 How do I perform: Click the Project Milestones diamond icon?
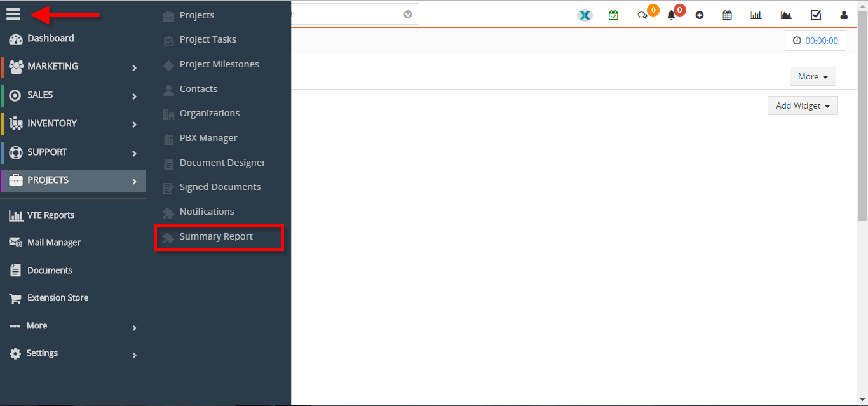[168, 65]
